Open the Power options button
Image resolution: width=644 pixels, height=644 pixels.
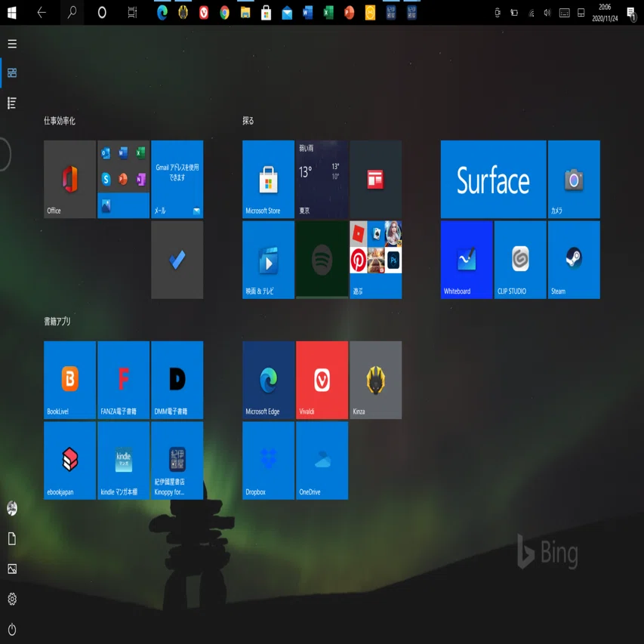point(12,629)
